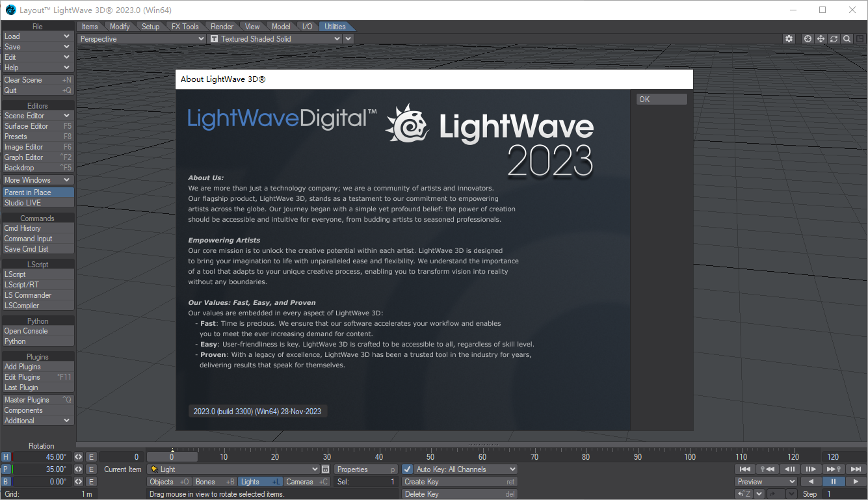
Task: Open item picker icon beside Light dropdown
Action: [x=325, y=469]
